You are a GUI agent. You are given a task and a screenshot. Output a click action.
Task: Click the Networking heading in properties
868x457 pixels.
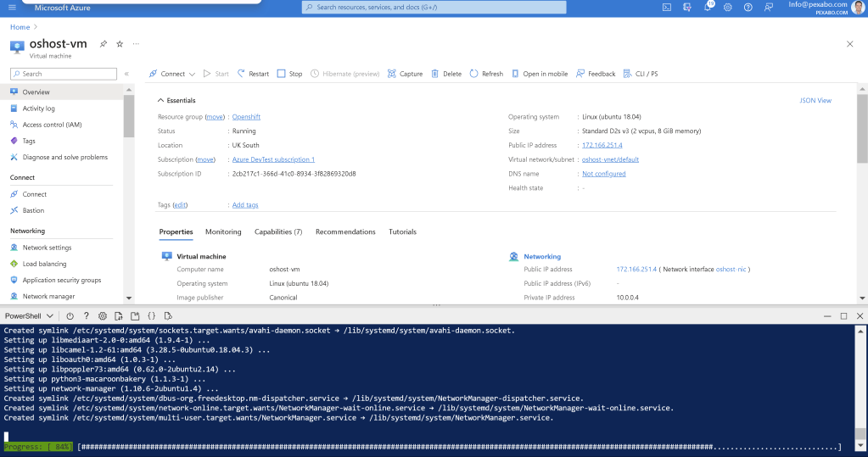point(542,257)
